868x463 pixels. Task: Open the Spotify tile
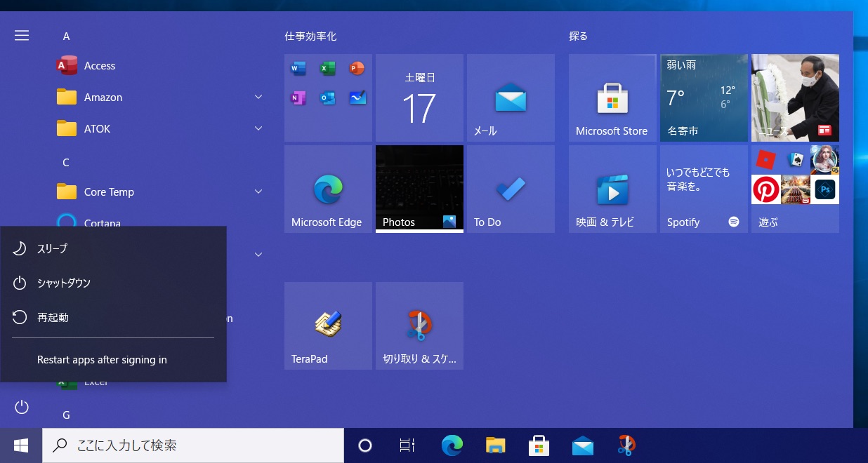(x=704, y=189)
